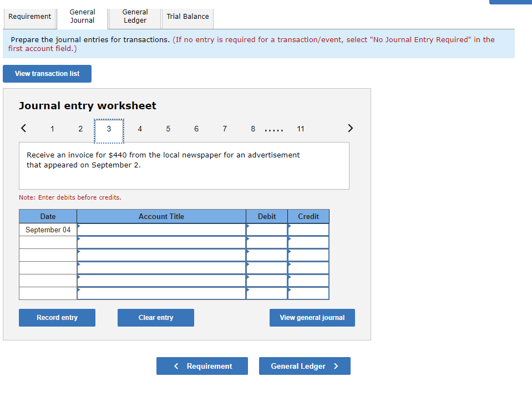Select journal entry 4

point(140,129)
